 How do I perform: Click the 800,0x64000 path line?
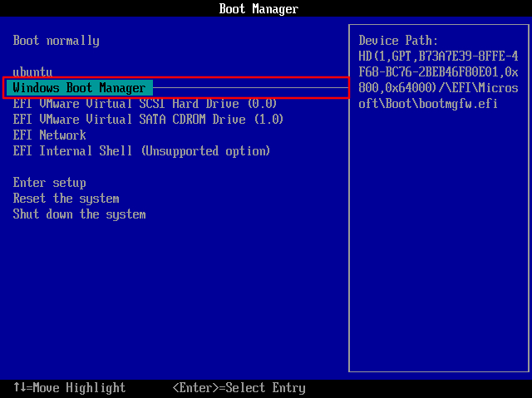coord(438,88)
